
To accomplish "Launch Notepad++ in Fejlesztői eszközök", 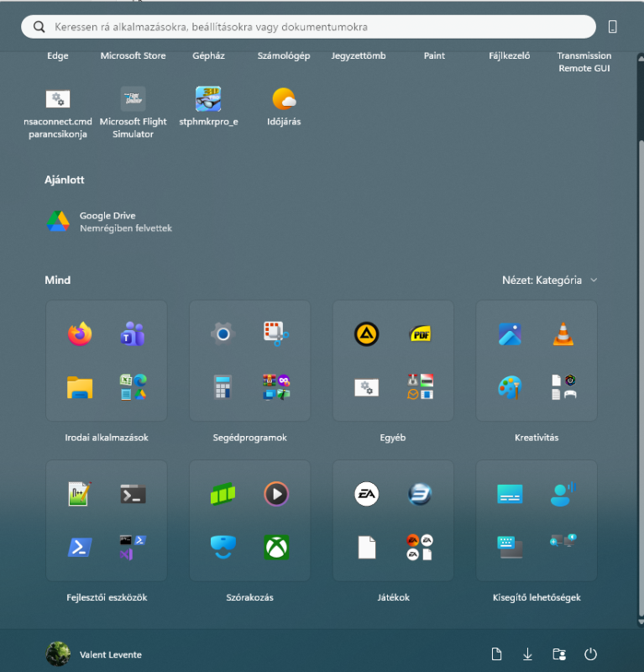I will (x=80, y=494).
